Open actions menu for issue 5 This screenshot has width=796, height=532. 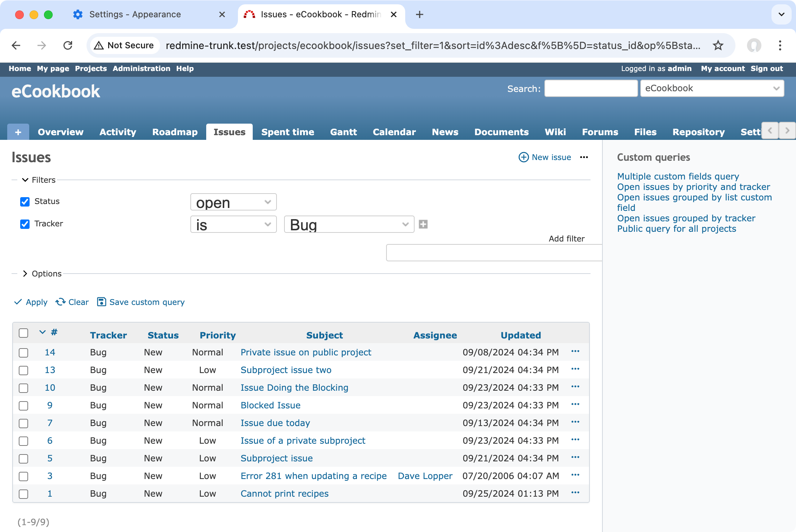pos(575,457)
